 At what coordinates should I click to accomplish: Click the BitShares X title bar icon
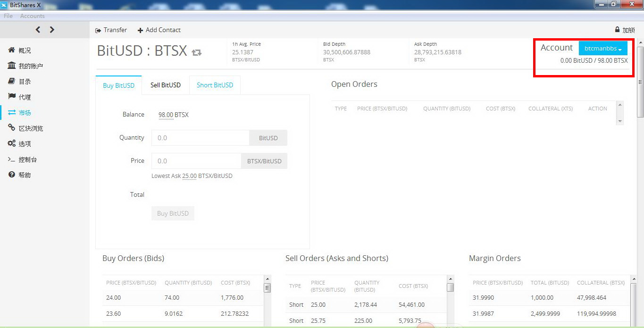[x=5, y=5]
